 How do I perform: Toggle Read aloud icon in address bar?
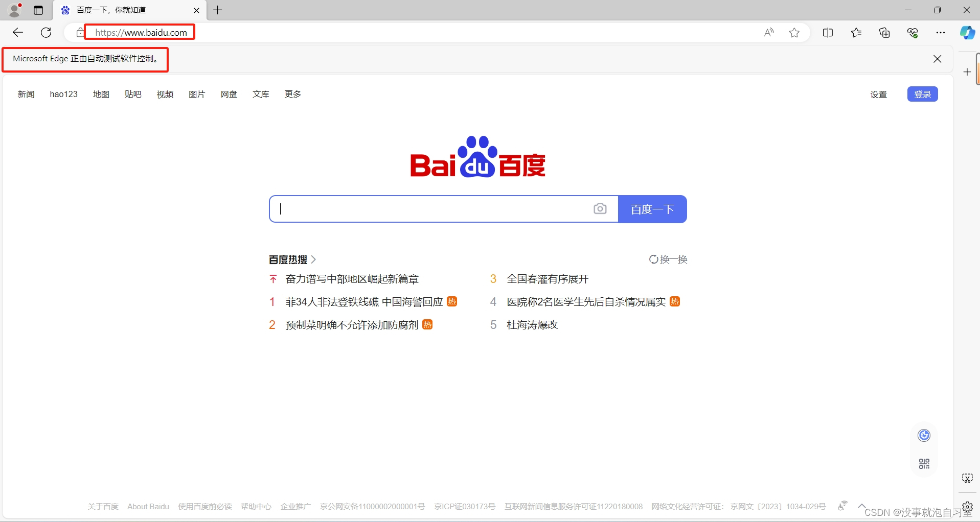[x=769, y=33]
